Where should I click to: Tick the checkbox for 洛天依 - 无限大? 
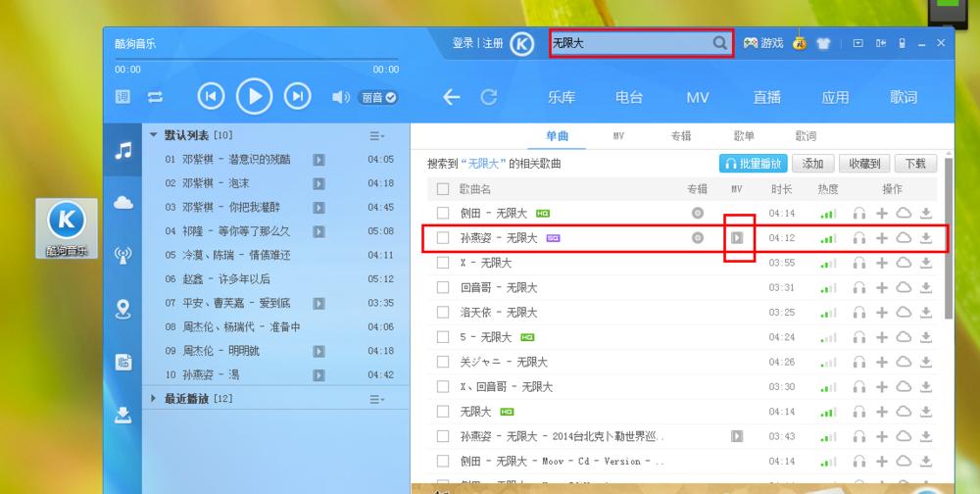pos(443,312)
